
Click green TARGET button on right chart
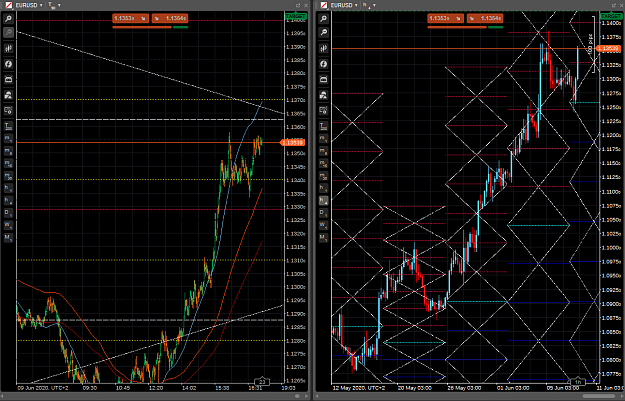(610, 16)
